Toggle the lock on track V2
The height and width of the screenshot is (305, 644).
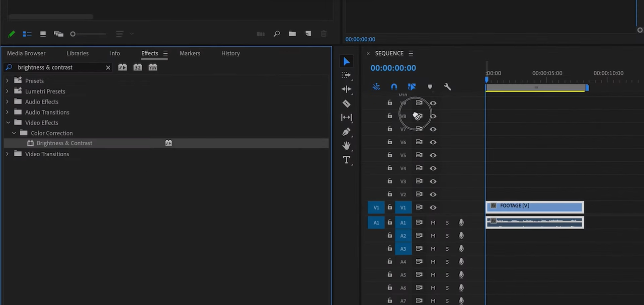[389, 194]
